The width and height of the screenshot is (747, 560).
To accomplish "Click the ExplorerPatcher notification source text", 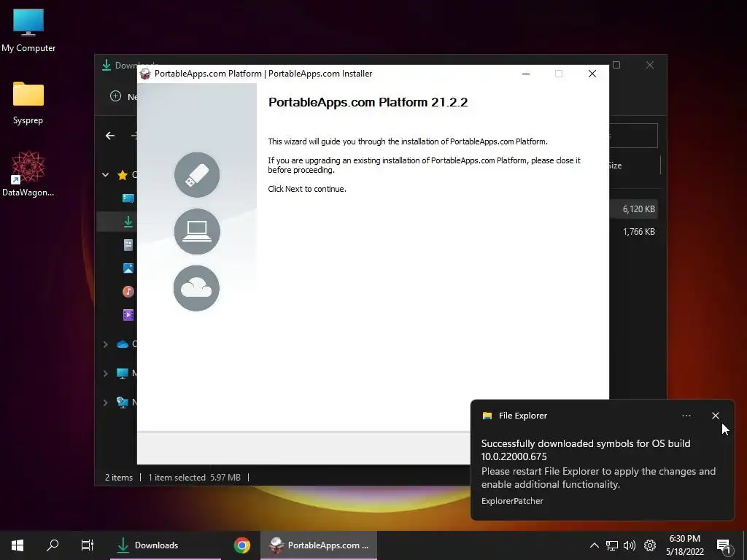I will point(512,501).
